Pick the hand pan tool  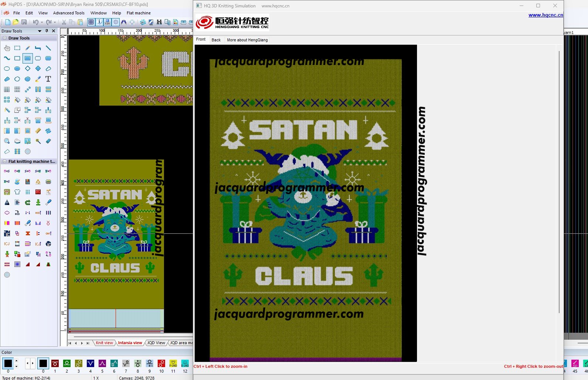7,48
